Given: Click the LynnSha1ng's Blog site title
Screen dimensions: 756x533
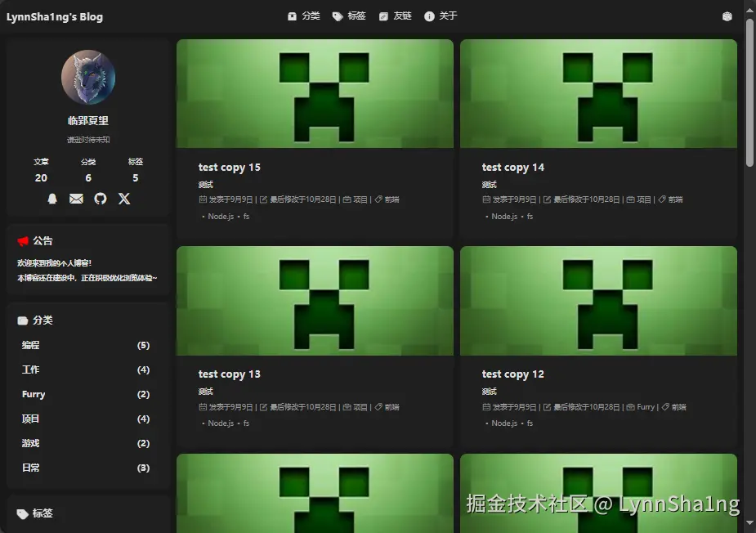Looking at the screenshot, I should (54, 16).
